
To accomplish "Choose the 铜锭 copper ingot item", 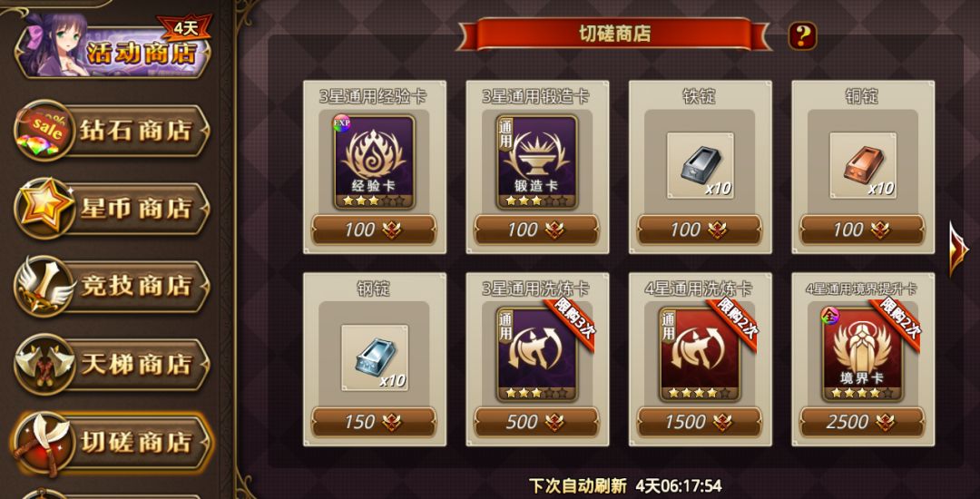I will (863, 165).
